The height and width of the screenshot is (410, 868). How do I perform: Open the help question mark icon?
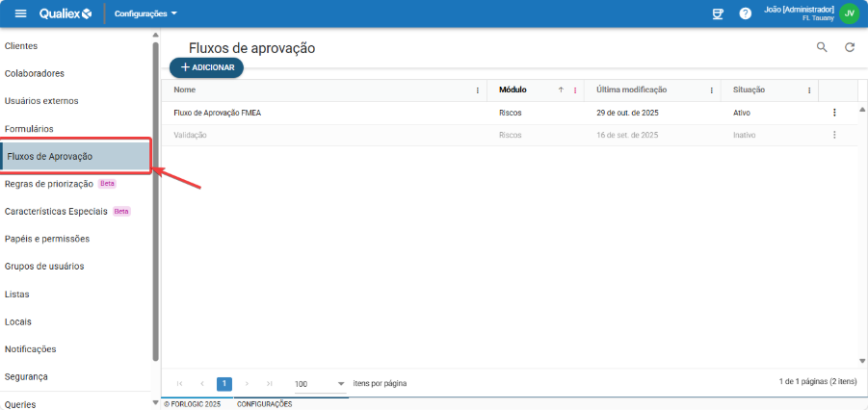(745, 13)
